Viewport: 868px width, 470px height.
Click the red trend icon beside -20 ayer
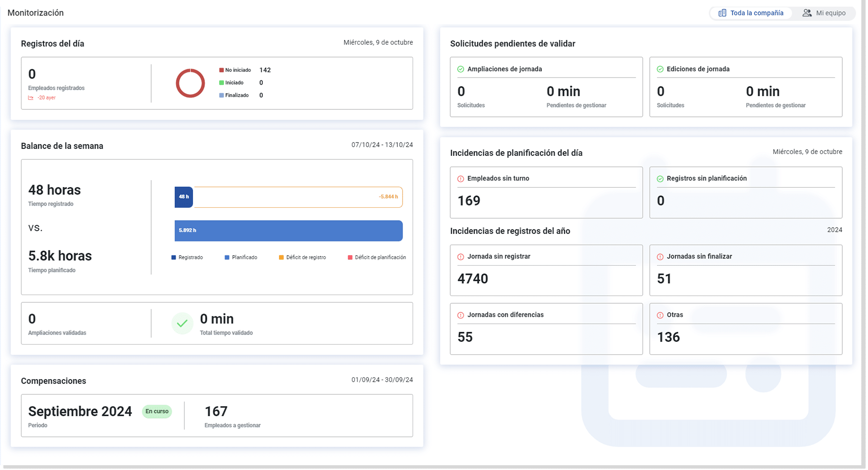tap(31, 98)
